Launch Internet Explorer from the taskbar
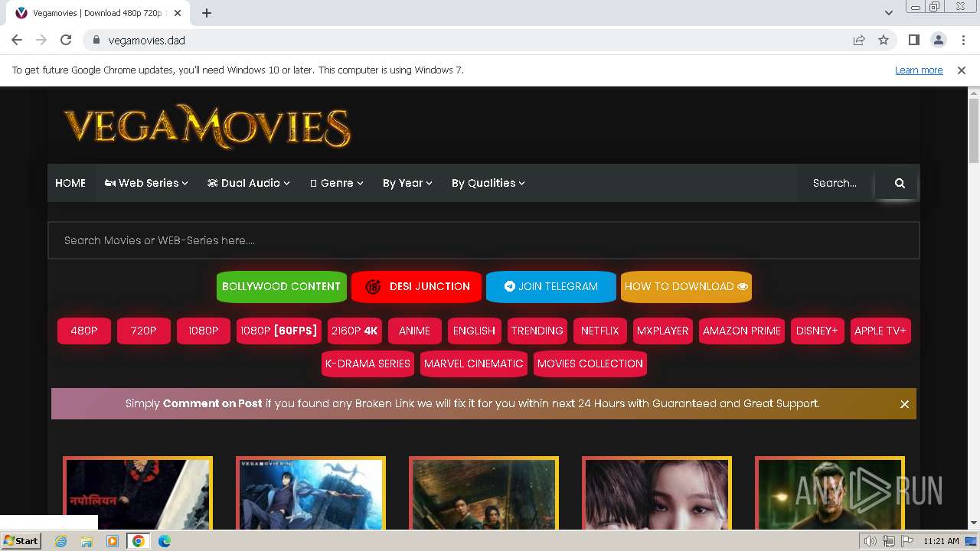 click(60, 541)
